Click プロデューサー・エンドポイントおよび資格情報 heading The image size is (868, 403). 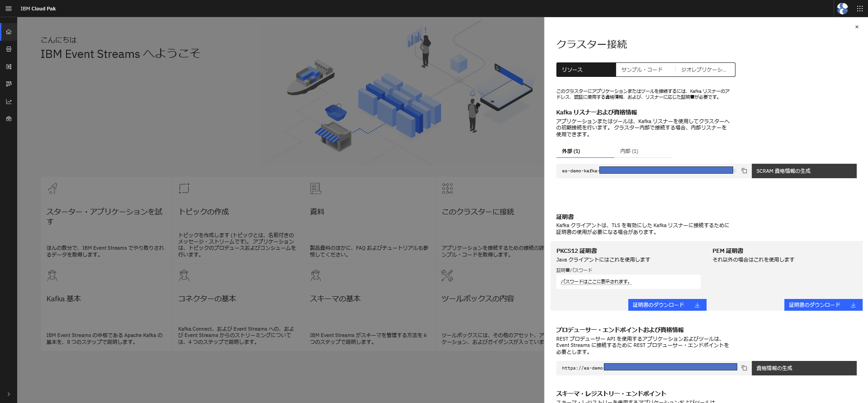click(620, 330)
